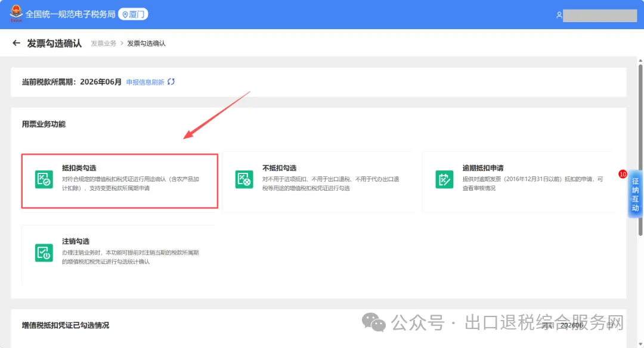
Task: Click the 当前税款所属期 2026年06月 text
Action: pos(72,82)
